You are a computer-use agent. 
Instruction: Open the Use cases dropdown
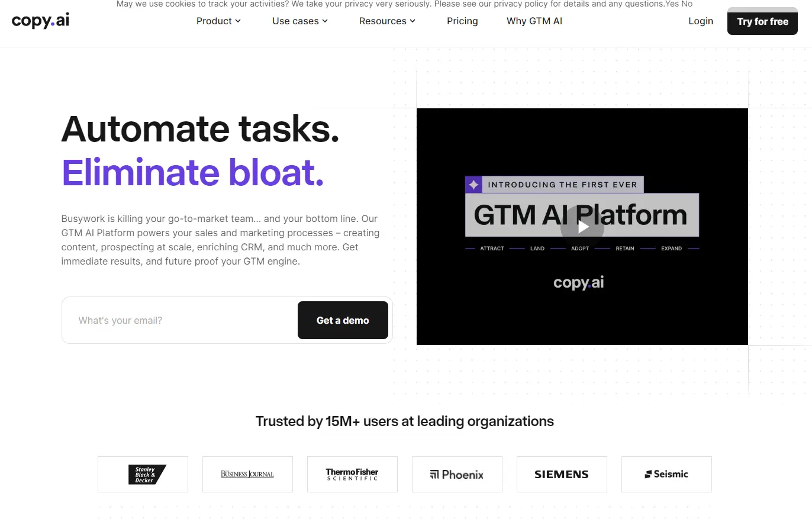pyautogui.click(x=300, y=21)
